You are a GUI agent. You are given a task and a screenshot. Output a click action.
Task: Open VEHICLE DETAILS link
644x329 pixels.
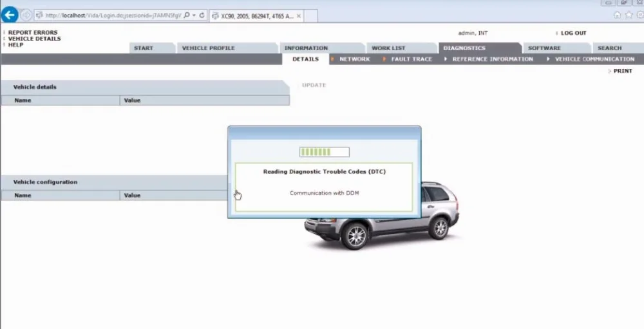pyautogui.click(x=35, y=39)
